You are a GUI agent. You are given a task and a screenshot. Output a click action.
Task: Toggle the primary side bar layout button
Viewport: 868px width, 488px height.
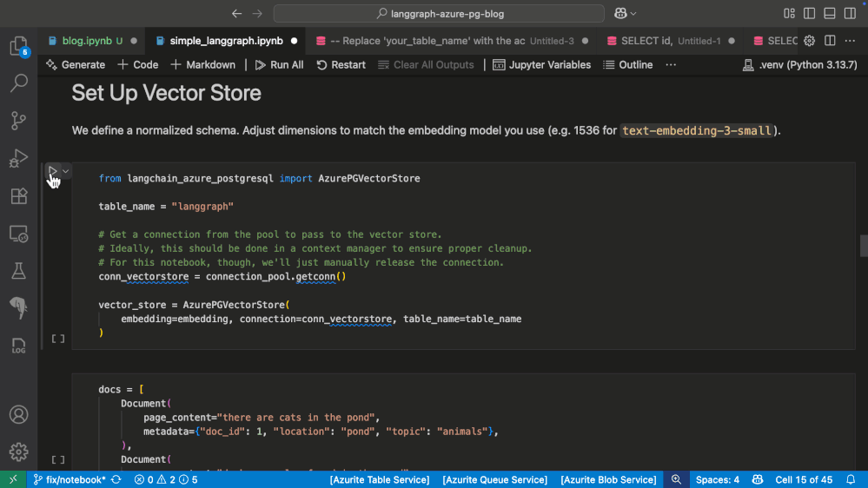pyautogui.click(x=809, y=14)
